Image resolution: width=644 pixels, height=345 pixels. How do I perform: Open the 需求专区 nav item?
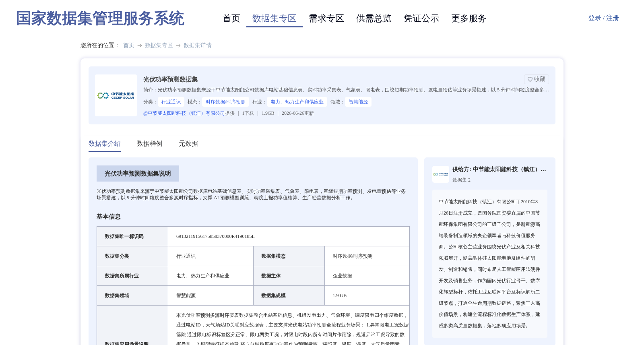click(326, 19)
